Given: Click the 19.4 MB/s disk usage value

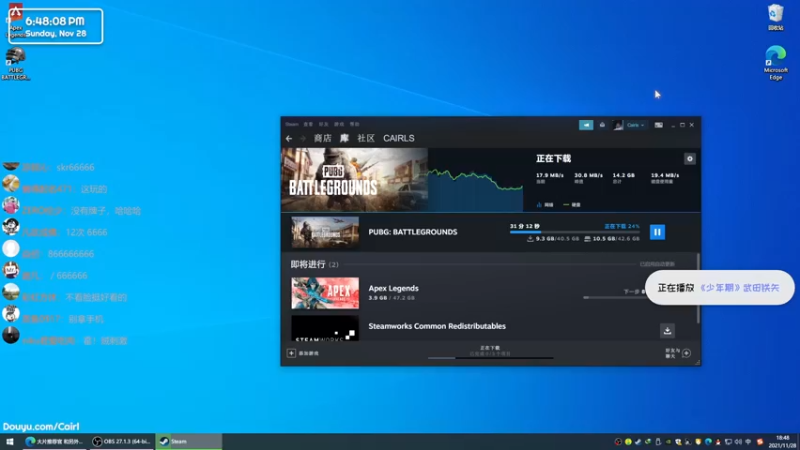Looking at the screenshot, I should point(665,175).
